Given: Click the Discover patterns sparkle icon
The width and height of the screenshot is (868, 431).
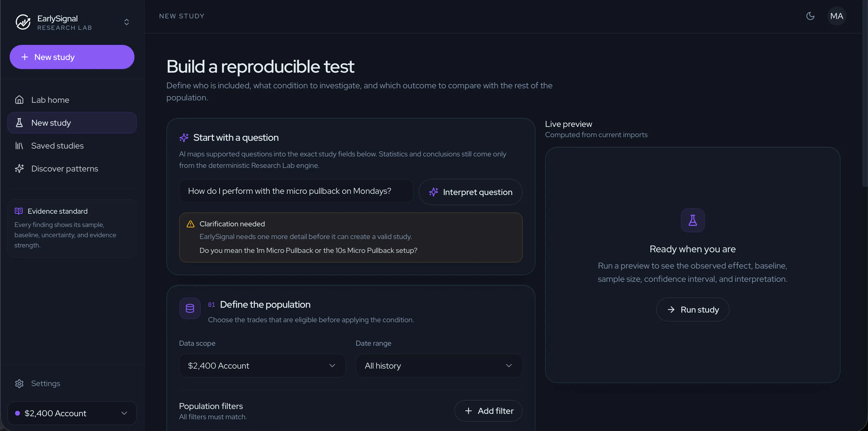Looking at the screenshot, I should [x=19, y=168].
